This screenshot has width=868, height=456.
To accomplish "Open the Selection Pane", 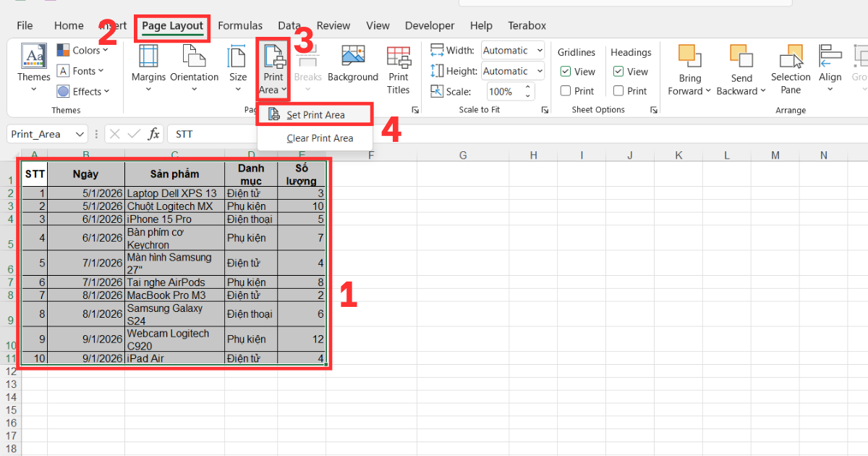I will [x=791, y=69].
